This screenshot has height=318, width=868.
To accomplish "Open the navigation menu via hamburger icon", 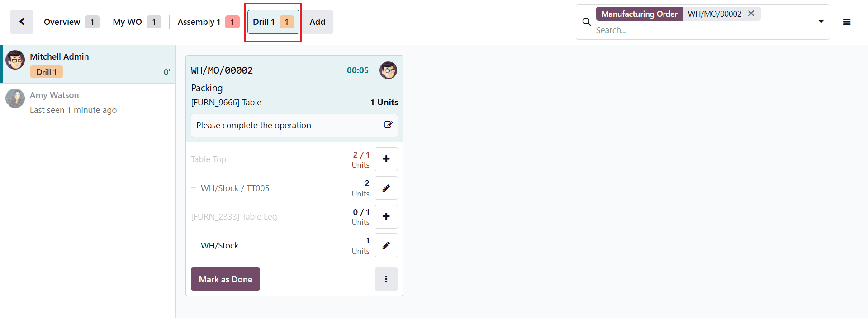I will coord(846,22).
